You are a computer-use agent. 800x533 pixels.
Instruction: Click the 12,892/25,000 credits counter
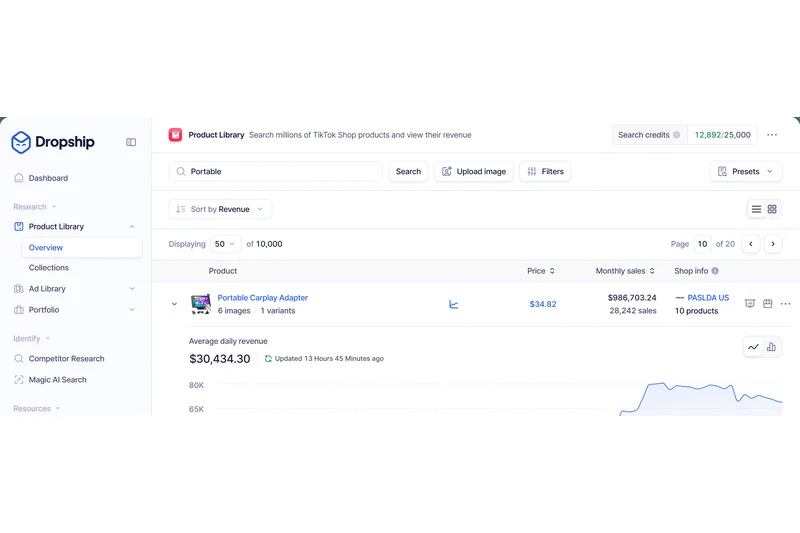(722, 135)
